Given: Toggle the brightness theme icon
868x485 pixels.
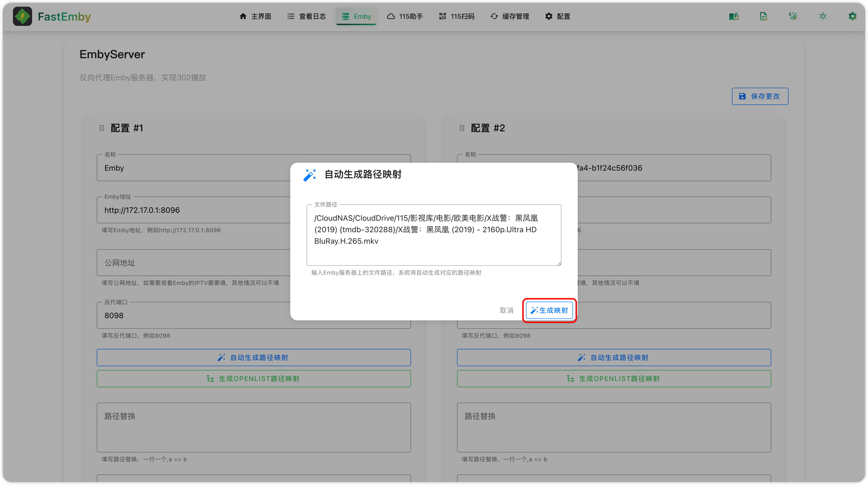Looking at the screenshot, I should coord(822,16).
